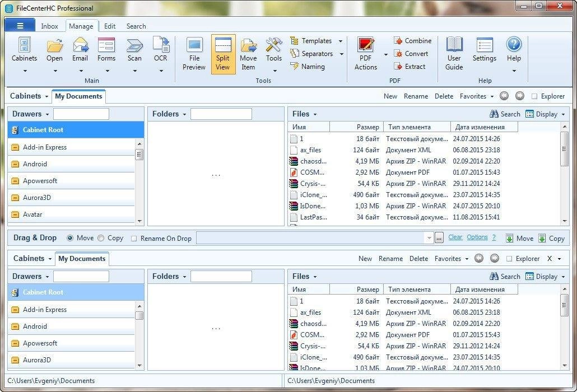Select the Move radio option
The height and width of the screenshot is (392, 577).
(70, 239)
